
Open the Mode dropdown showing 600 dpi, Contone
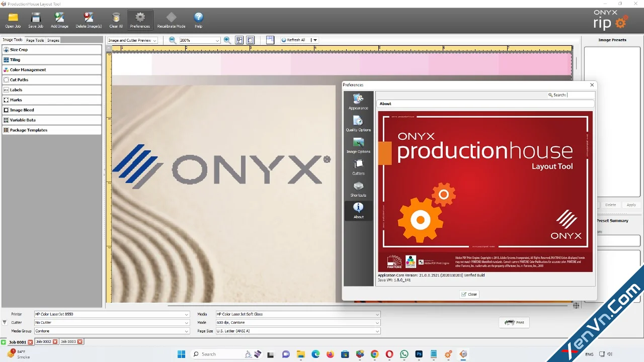[298, 323]
